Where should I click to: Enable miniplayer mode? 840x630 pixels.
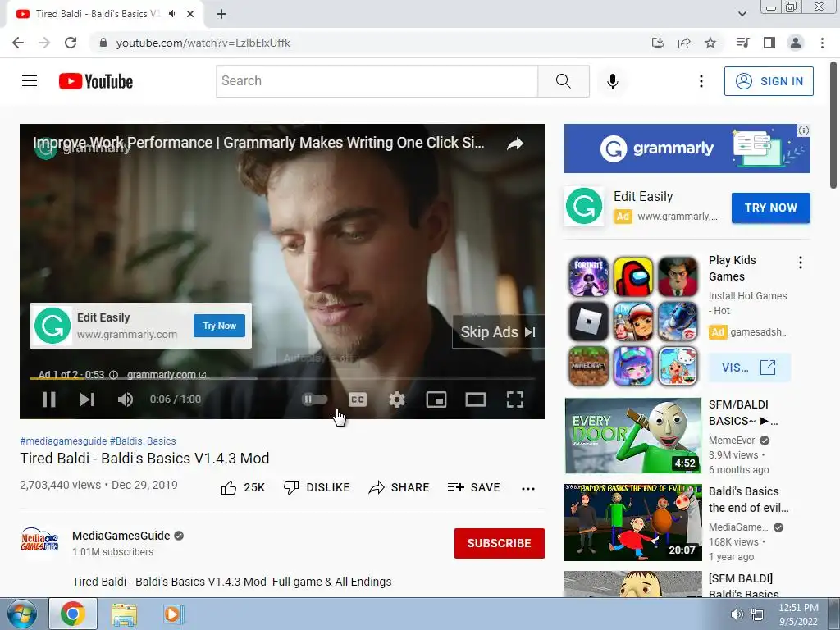click(x=436, y=399)
